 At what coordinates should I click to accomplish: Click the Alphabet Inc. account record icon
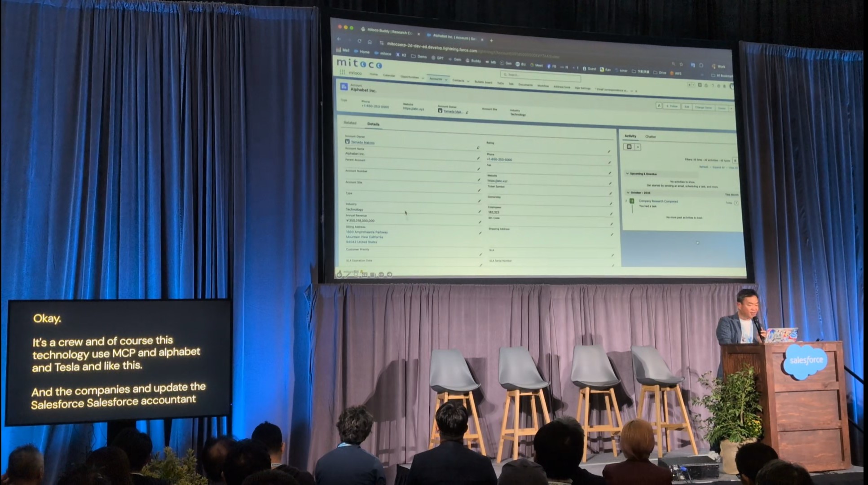point(344,87)
